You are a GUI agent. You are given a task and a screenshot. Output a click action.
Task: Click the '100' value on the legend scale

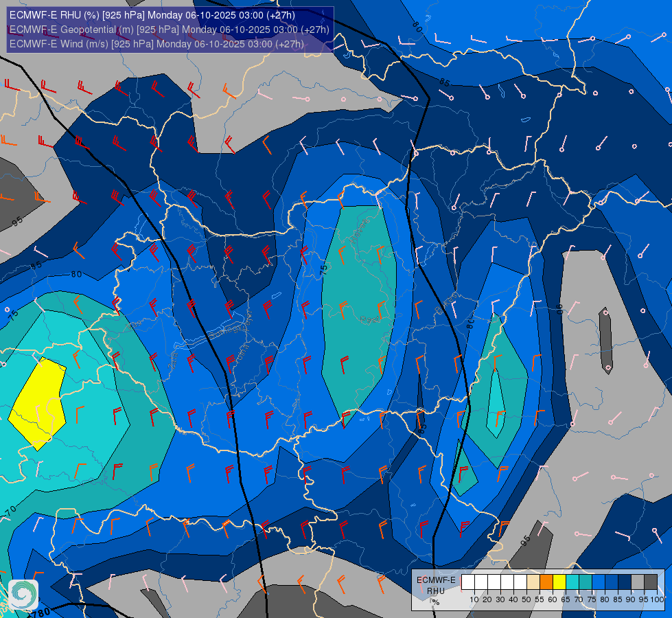click(x=658, y=599)
